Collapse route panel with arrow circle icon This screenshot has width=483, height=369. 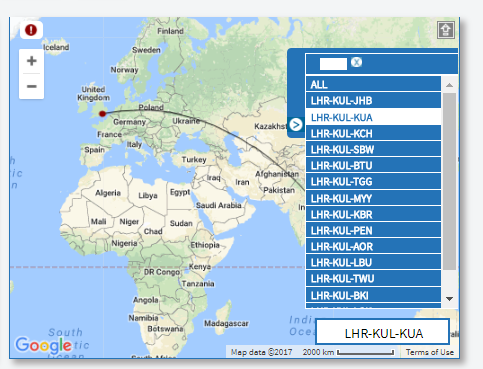point(296,125)
